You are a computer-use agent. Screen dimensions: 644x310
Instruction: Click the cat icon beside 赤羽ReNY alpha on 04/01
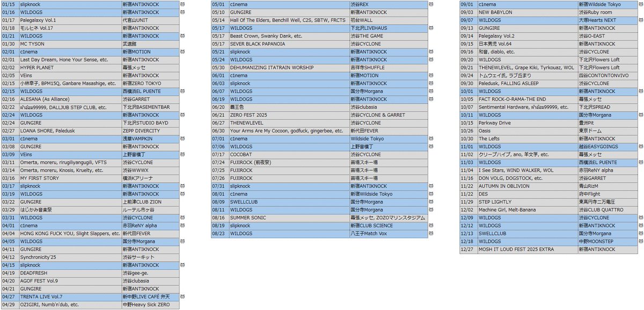coord(183,226)
